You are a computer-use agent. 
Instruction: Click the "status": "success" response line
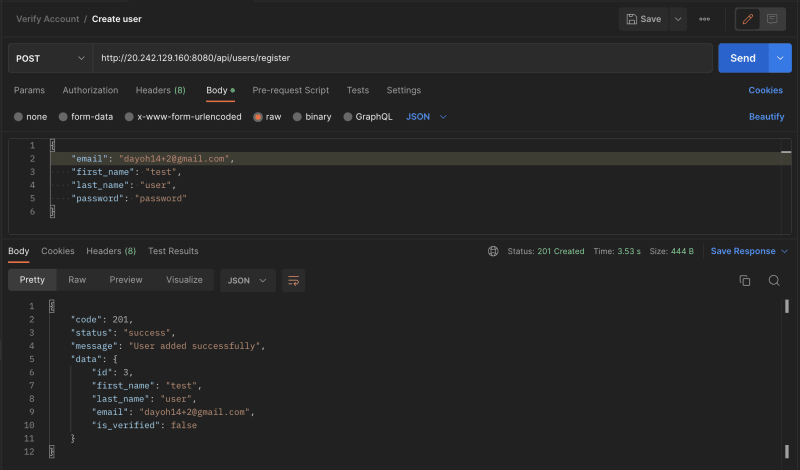point(123,333)
